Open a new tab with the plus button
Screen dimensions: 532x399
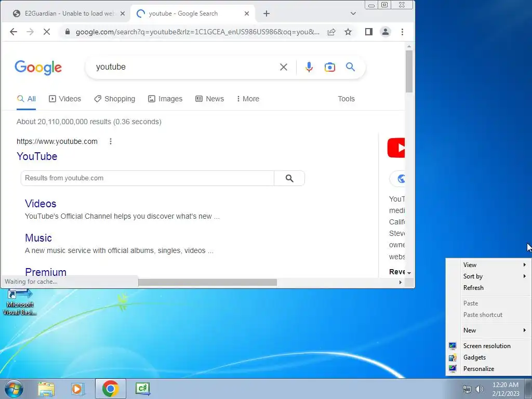pyautogui.click(x=267, y=14)
